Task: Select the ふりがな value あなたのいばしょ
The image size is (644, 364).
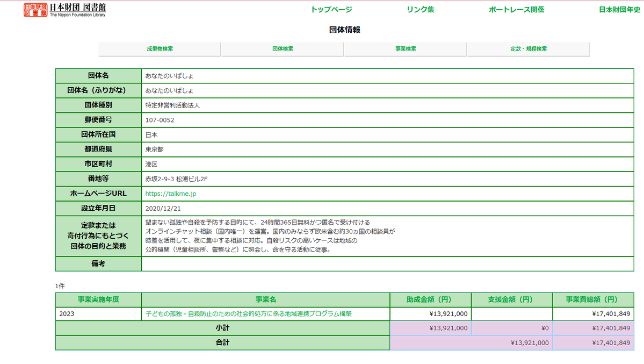Action: click(169, 90)
